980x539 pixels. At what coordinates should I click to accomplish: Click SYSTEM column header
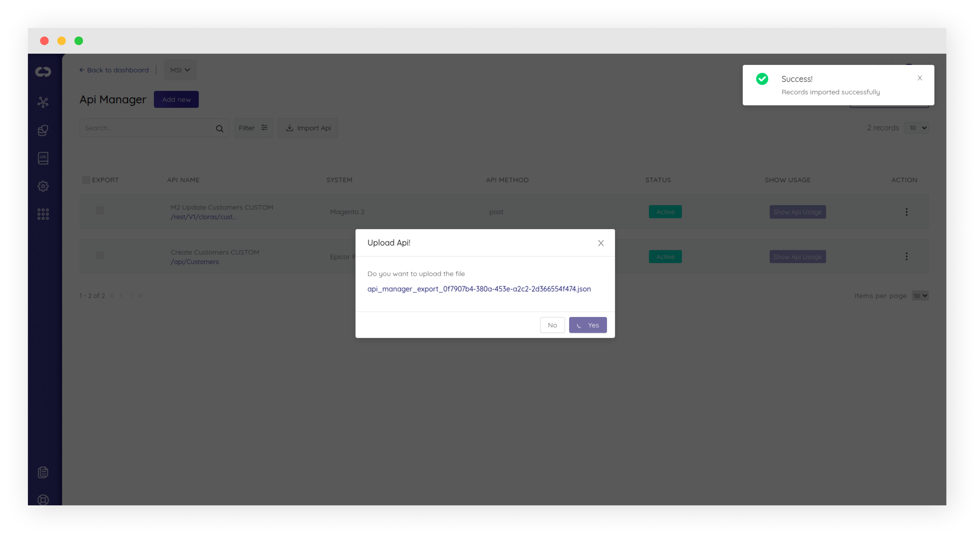click(x=339, y=180)
